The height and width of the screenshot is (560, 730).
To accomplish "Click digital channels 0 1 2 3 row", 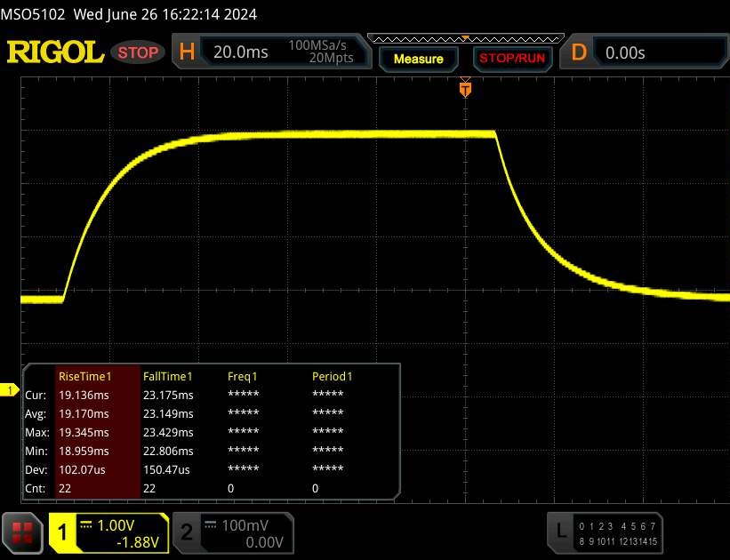I will pos(596,526).
